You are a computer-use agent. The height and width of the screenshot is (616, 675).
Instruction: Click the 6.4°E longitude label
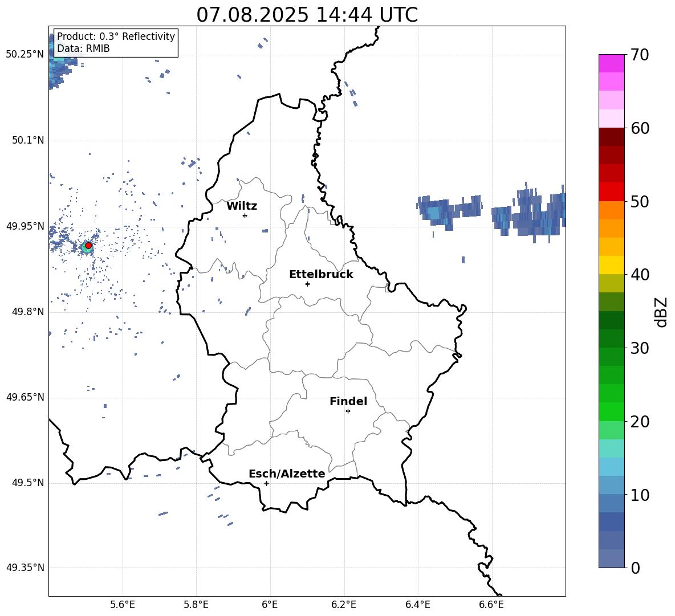(417, 605)
